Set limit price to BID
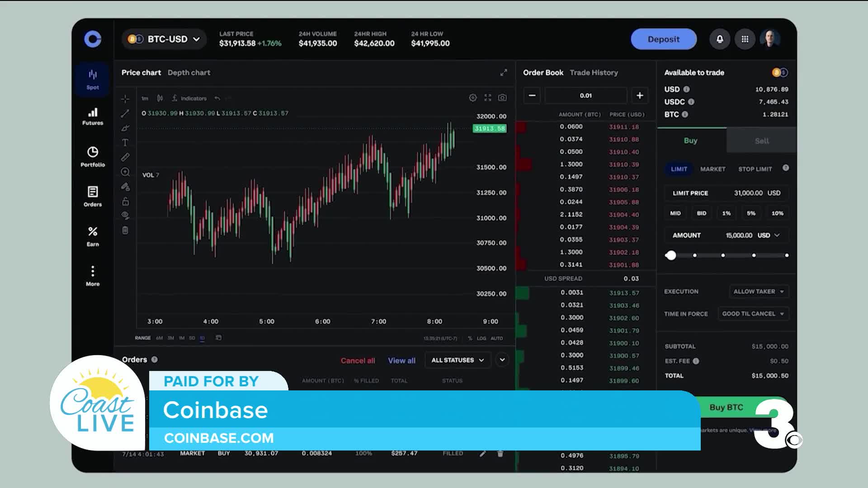This screenshot has height=488, width=868. pyautogui.click(x=702, y=213)
